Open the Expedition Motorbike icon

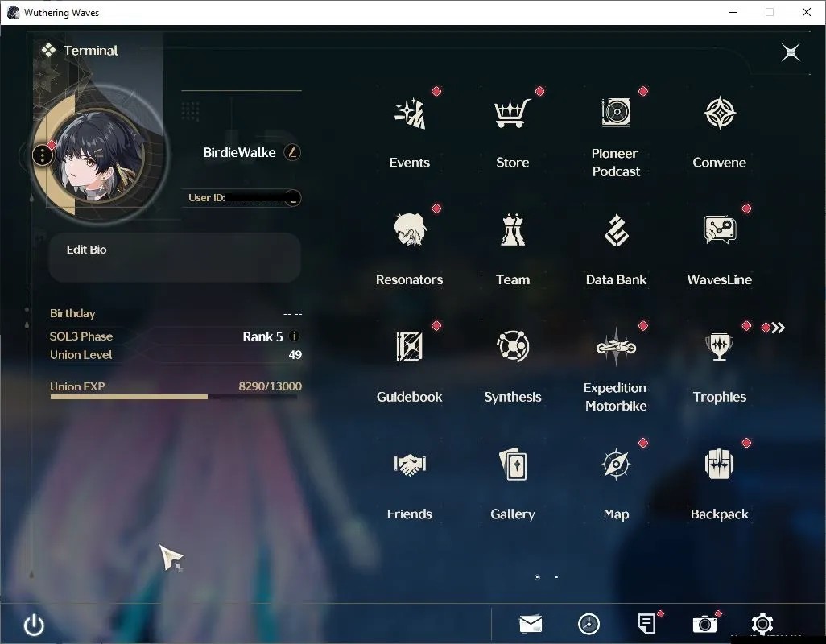pos(616,346)
